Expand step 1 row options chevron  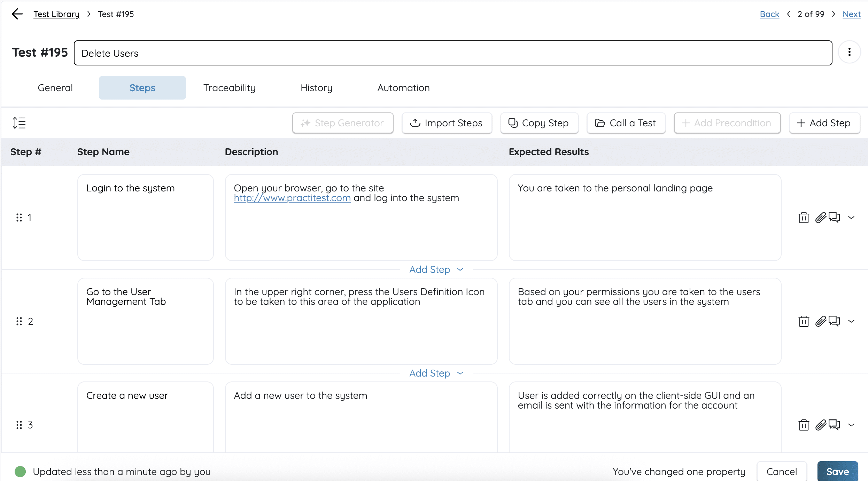(x=851, y=218)
